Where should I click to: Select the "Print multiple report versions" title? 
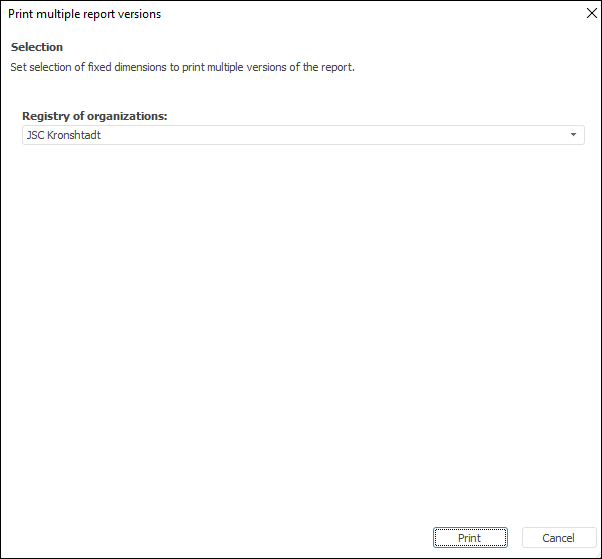[x=84, y=14]
